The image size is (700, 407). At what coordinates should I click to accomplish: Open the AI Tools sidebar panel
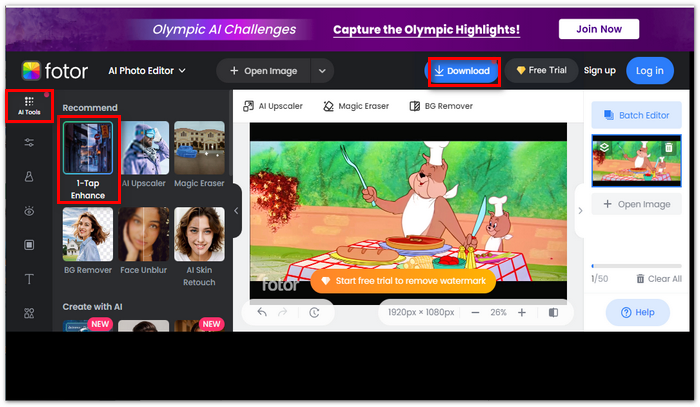click(29, 106)
